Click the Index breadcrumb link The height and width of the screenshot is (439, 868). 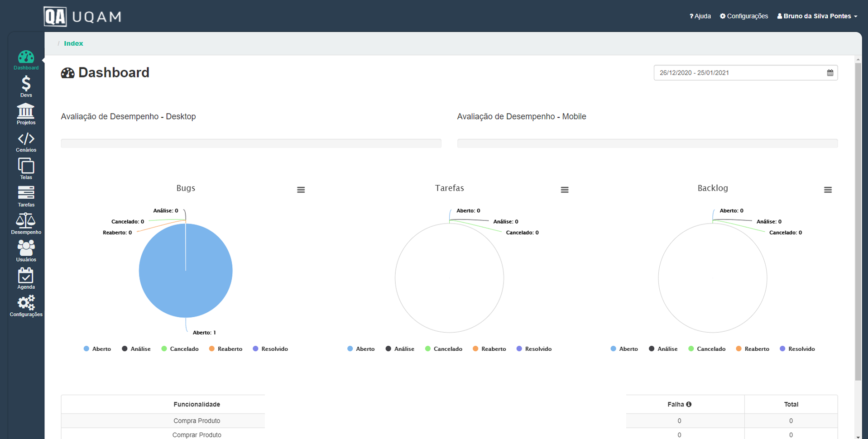73,43
